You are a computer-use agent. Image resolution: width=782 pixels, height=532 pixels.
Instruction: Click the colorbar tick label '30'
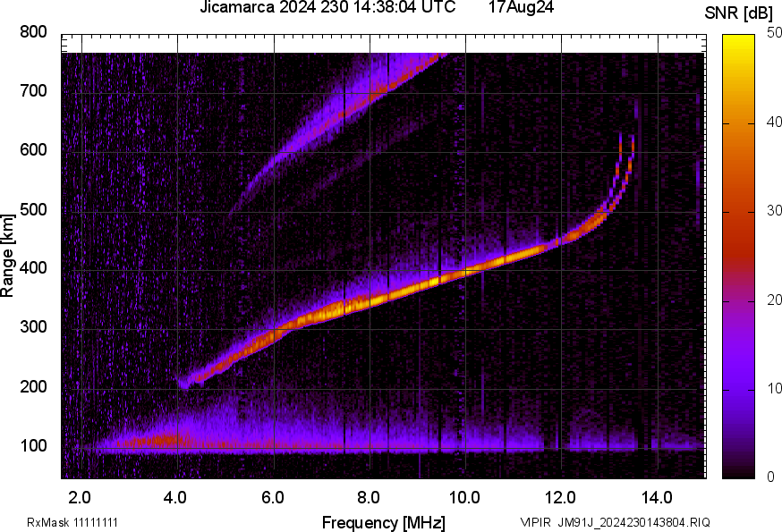point(774,210)
